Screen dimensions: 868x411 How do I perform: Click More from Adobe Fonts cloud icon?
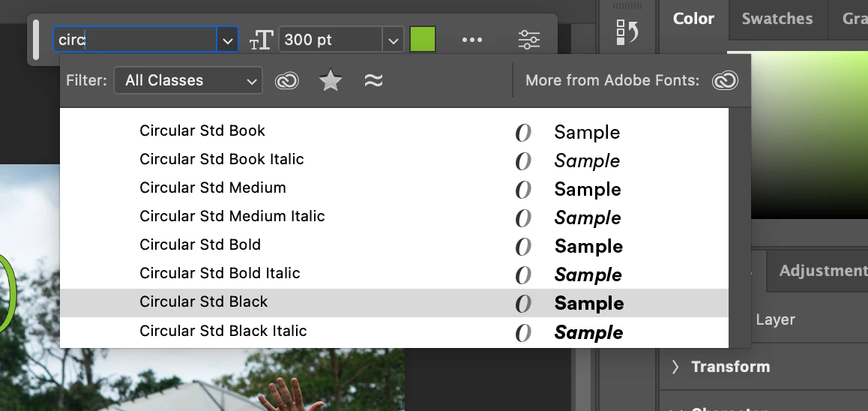725,81
